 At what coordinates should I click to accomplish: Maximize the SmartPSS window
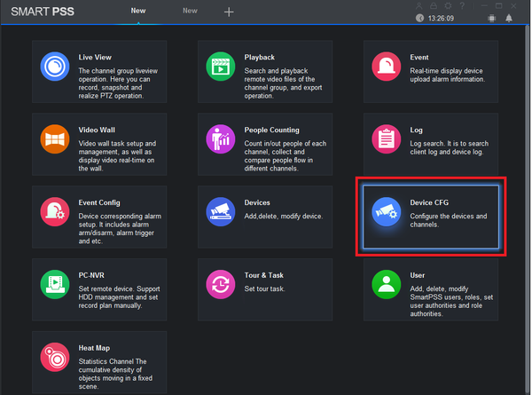point(498,6)
